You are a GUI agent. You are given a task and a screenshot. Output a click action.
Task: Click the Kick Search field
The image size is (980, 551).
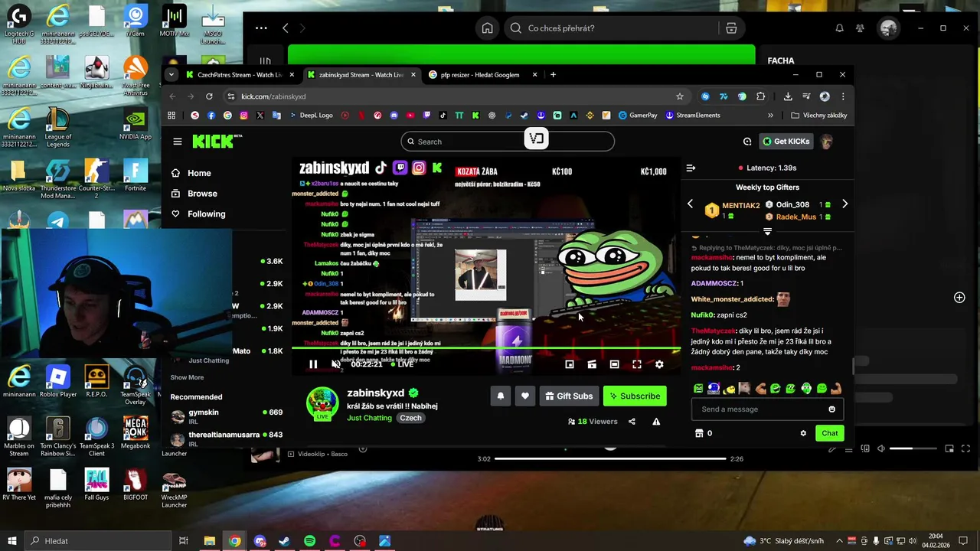click(508, 142)
